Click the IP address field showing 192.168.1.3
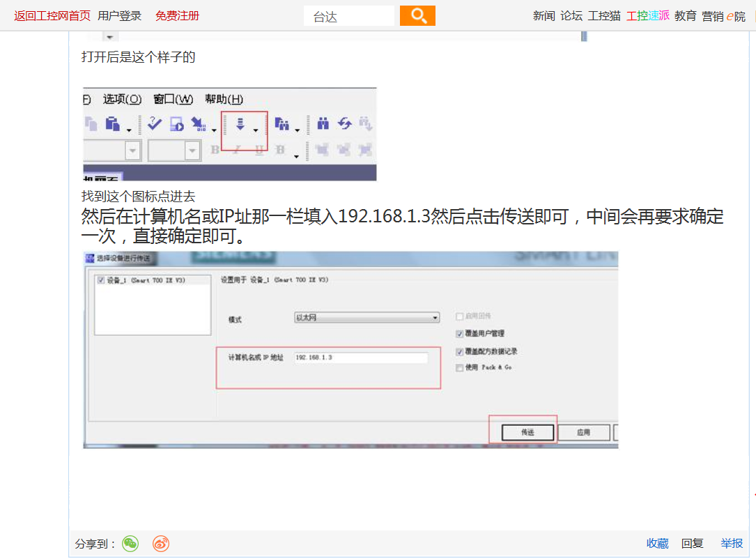 (360, 358)
